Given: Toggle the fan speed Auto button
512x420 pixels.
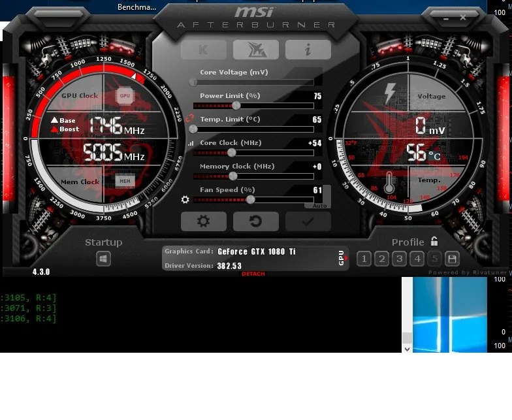Looking at the screenshot, I should pyautogui.click(x=320, y=206).
